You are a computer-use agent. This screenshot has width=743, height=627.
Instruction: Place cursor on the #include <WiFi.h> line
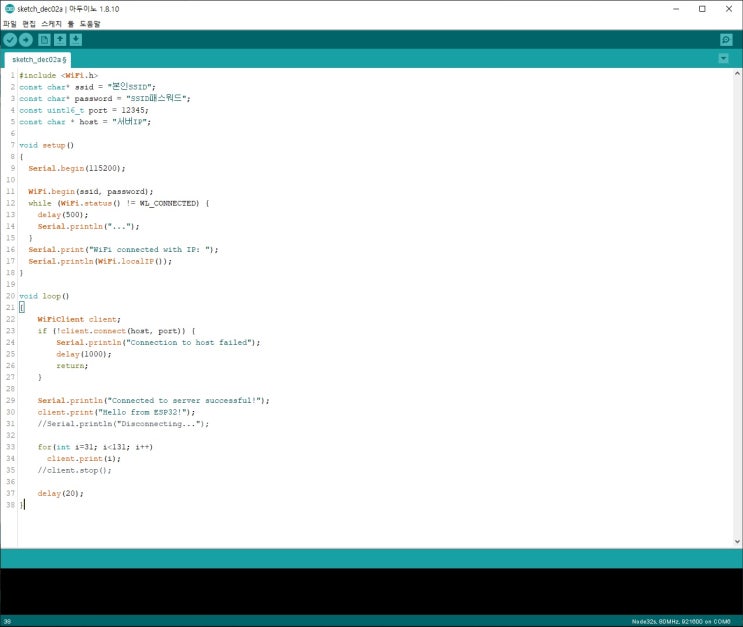click(58, 76)
